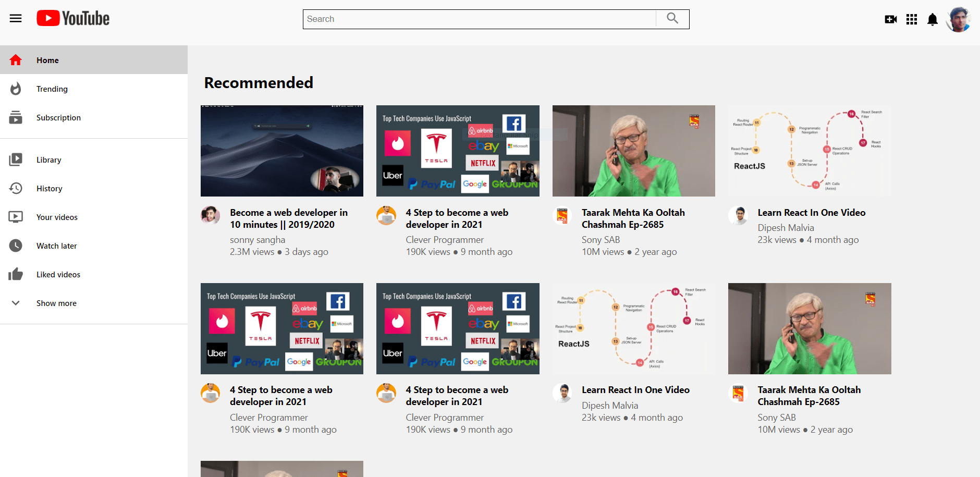980x477 pixels.
Task: Play first-row ReactJS roadmap thumbnail
Action: [810, 151]
